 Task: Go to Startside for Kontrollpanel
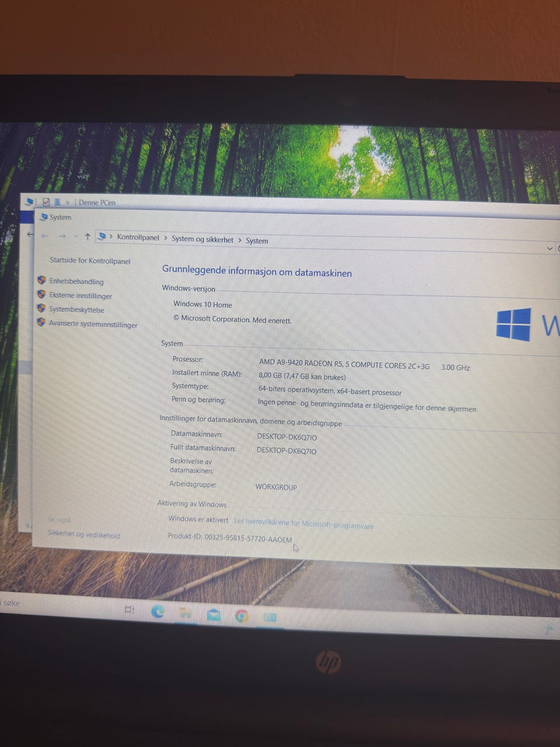[x=90, y=261]
